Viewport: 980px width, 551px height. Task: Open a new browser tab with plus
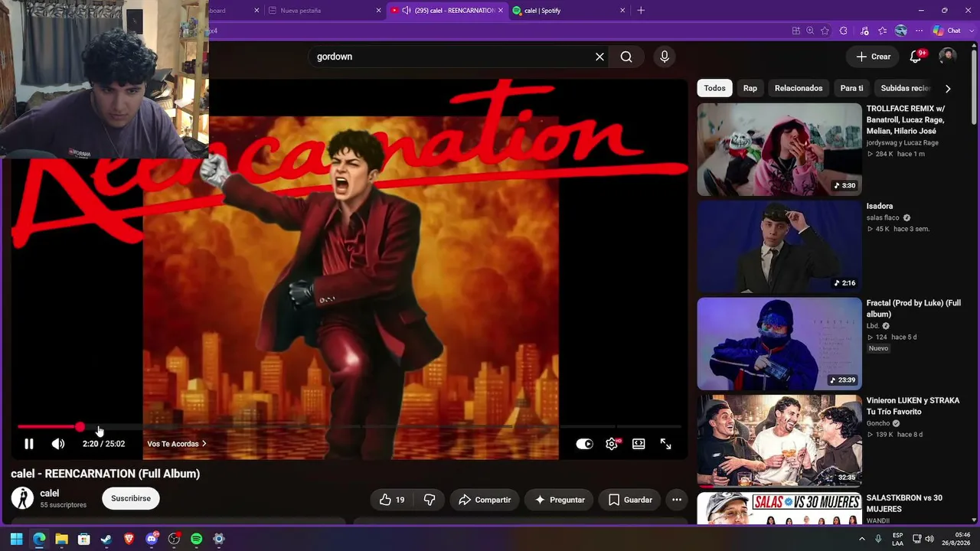(x=641, y=11)
